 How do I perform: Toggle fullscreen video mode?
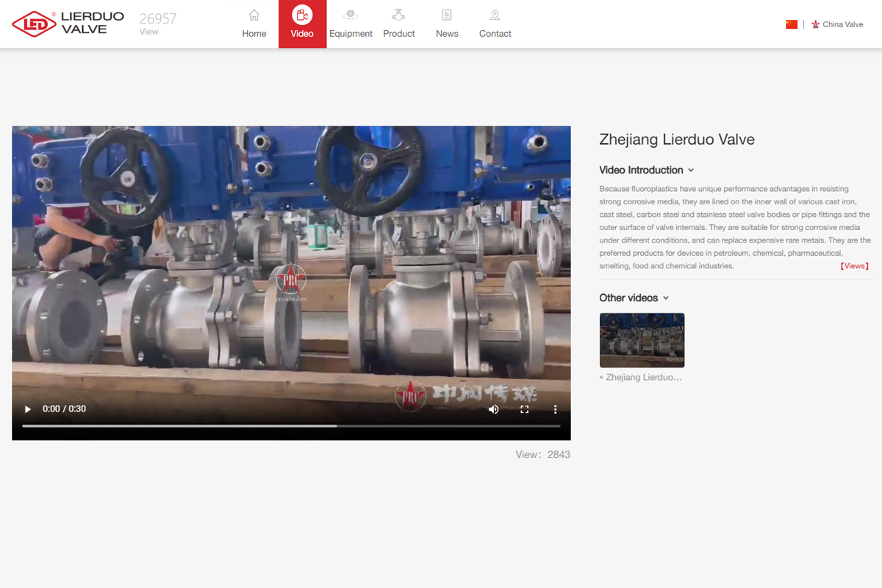pos(525,409)
